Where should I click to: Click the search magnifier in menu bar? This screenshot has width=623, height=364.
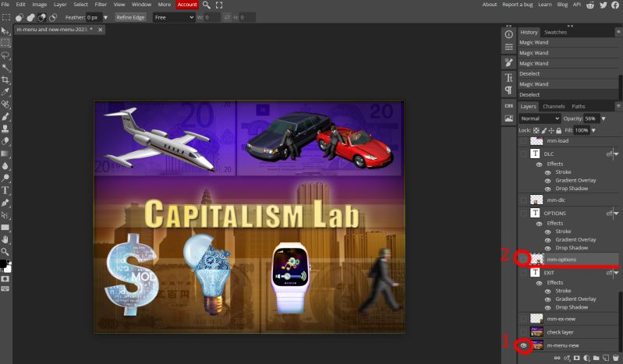tap(207, 5)
